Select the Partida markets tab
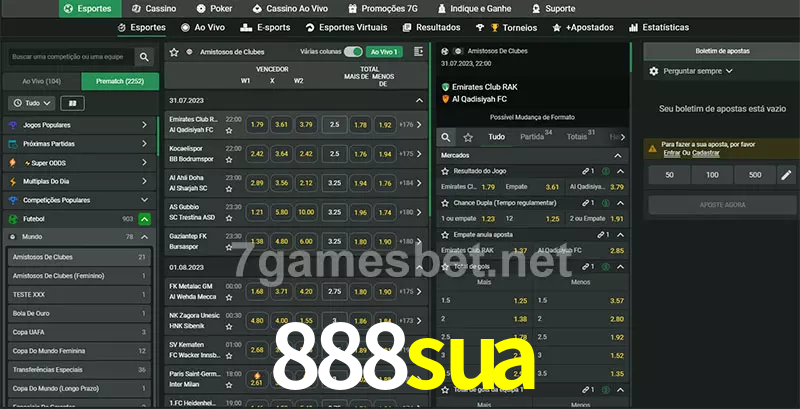 coord(533,136)
